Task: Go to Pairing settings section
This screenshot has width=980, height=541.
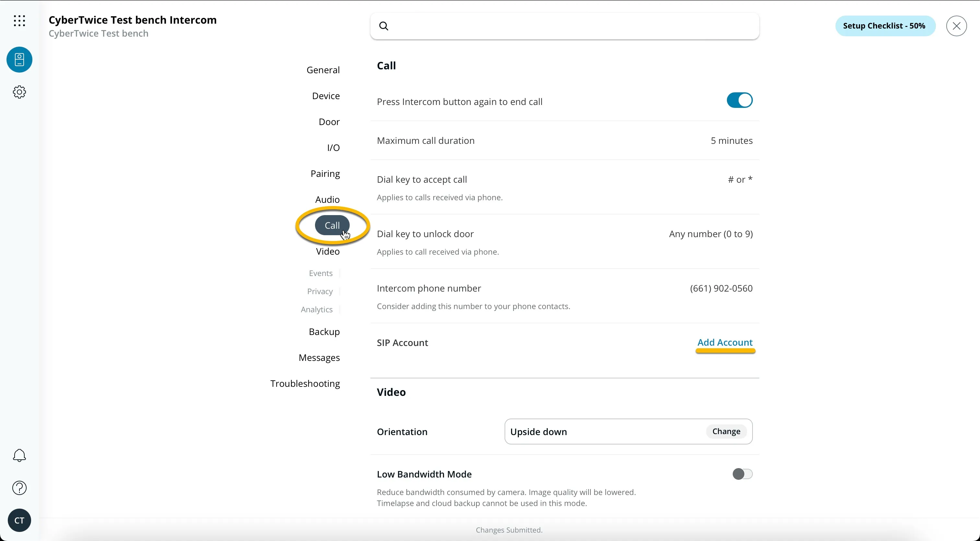Action: pyautogui.click(x=325, y=174)
